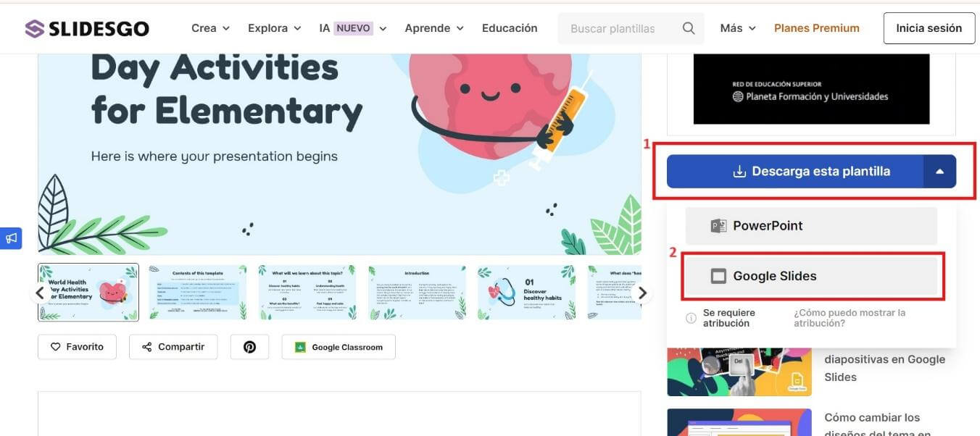980x436 pixels.
Task: Click the Slidesgo logo
Action: (86, 28)
